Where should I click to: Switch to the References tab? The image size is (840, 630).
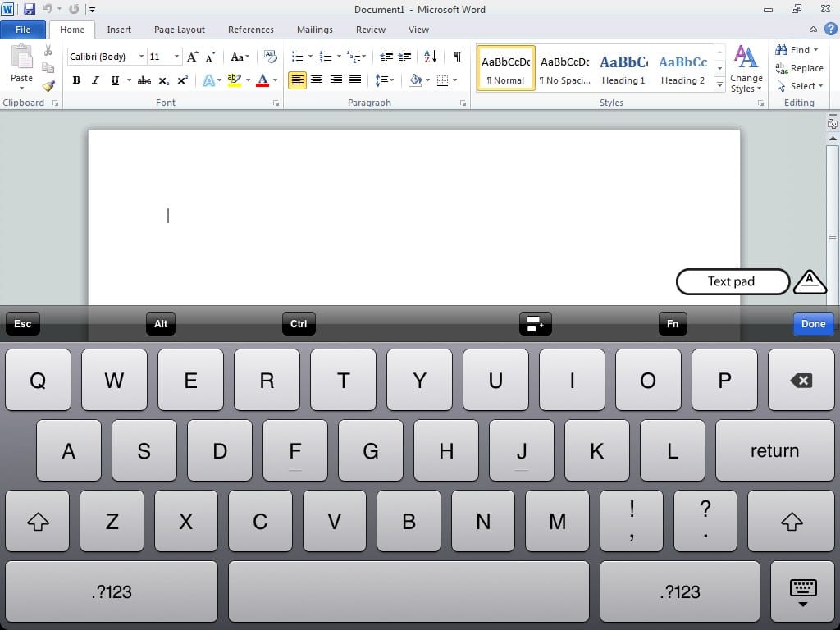coord(251,30)
